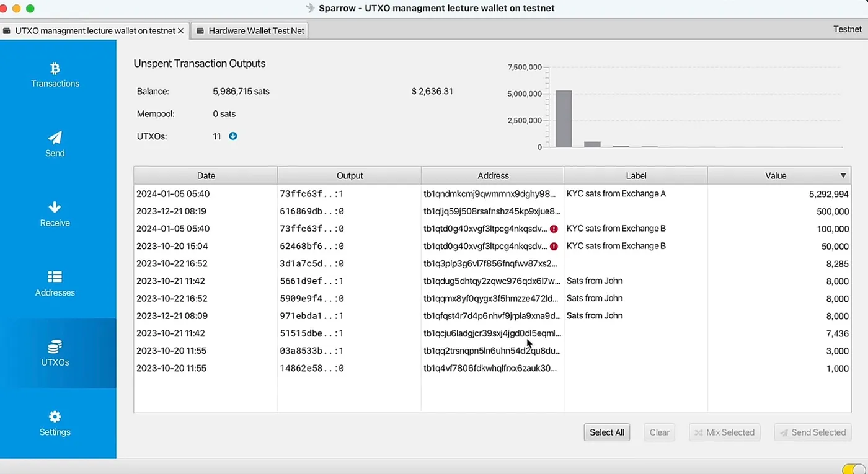868x474 pixels.
Task: Click the Select All button
Action: (x=607, y=432)
